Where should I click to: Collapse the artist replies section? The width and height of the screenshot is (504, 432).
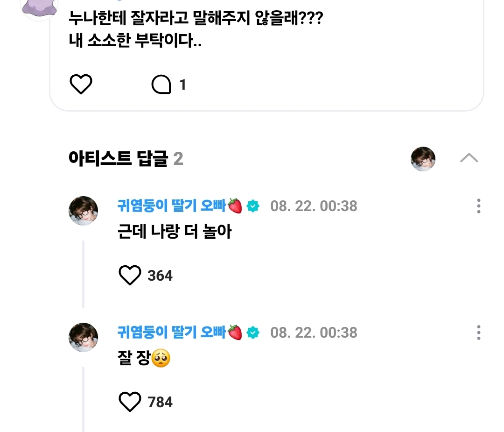point(469,158)
